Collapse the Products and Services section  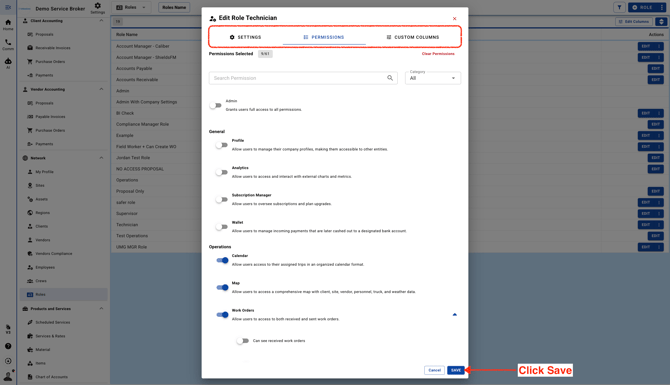(101, 309)
